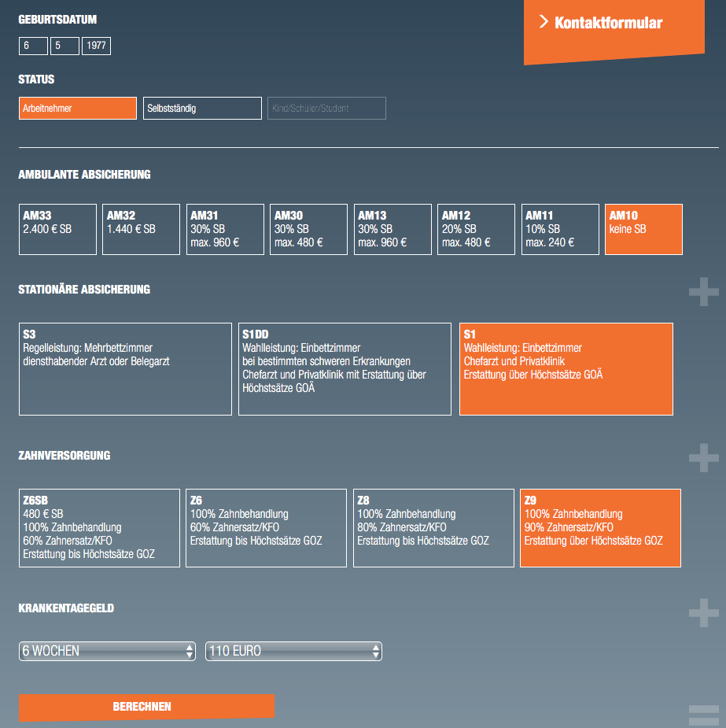Choose the Kind/Schüler/Student status option
The height and width of the screenshot is (728, 726).
326,108
